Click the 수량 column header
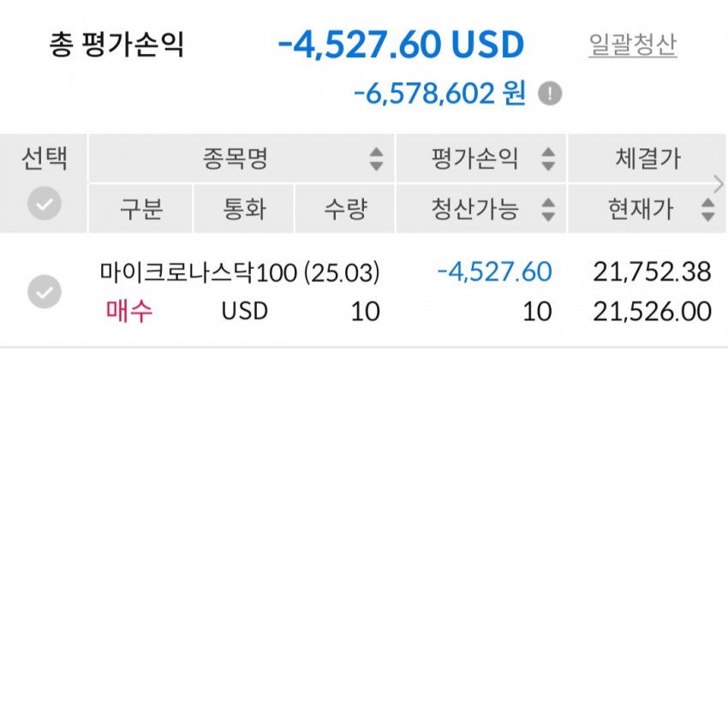 (x=345, y=210)
